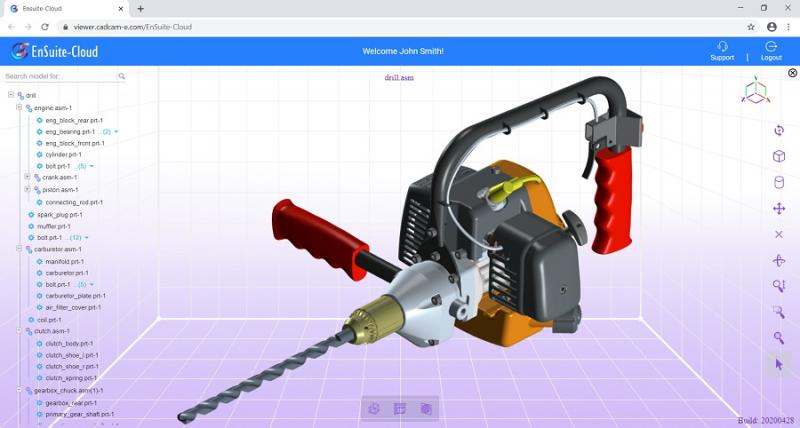Activate the 3D orbit rotate tool
800x428 pixels.
[779, 261]
